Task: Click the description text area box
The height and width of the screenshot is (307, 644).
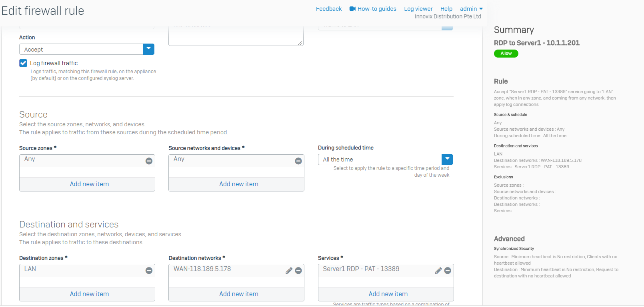Action: [x=236, y=37]
